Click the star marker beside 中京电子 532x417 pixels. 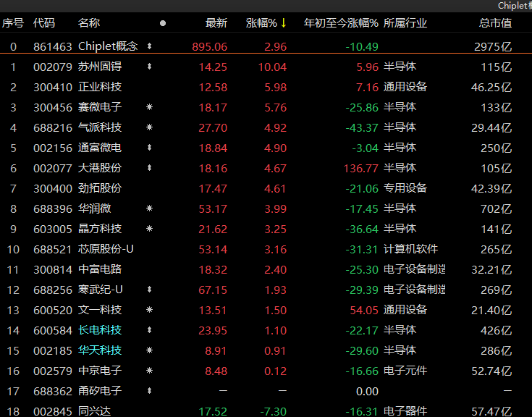[x=149, y=371]
